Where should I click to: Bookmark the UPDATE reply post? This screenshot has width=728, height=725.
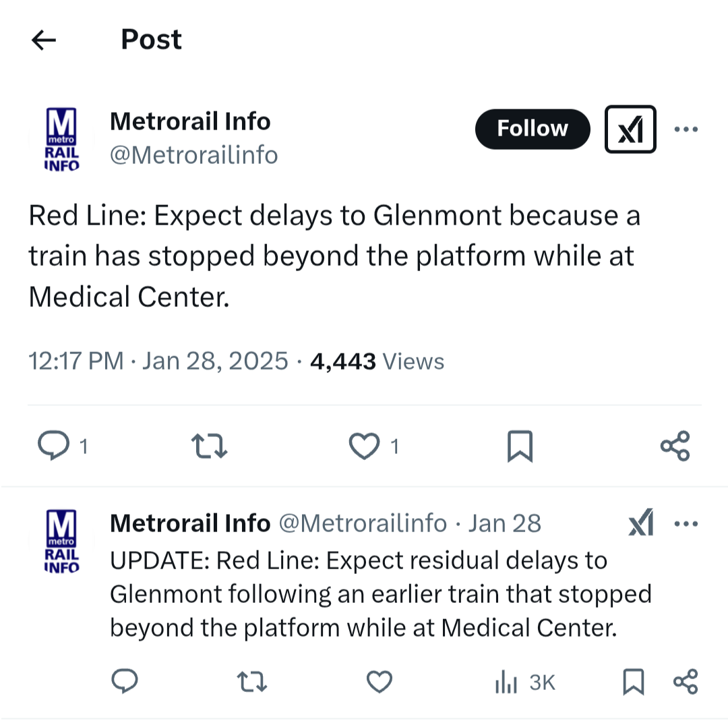[633, 683]
